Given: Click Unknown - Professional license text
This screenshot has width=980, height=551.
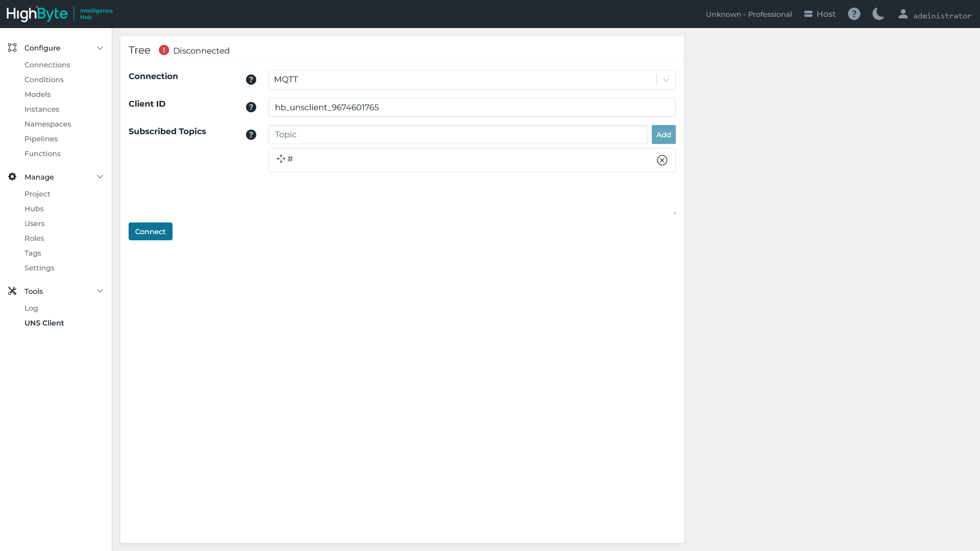Looking at the screenshot, I should coord(749,14).
